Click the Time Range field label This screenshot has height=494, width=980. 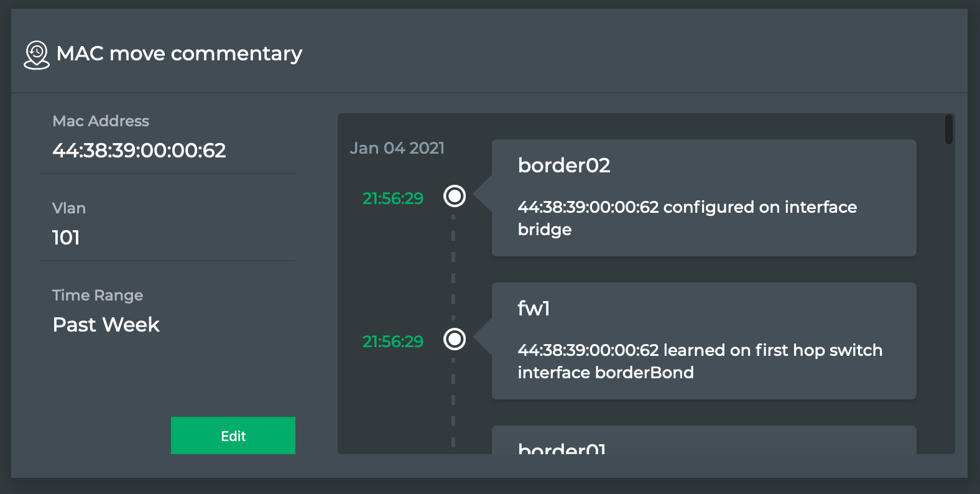(x=98, y=296)
